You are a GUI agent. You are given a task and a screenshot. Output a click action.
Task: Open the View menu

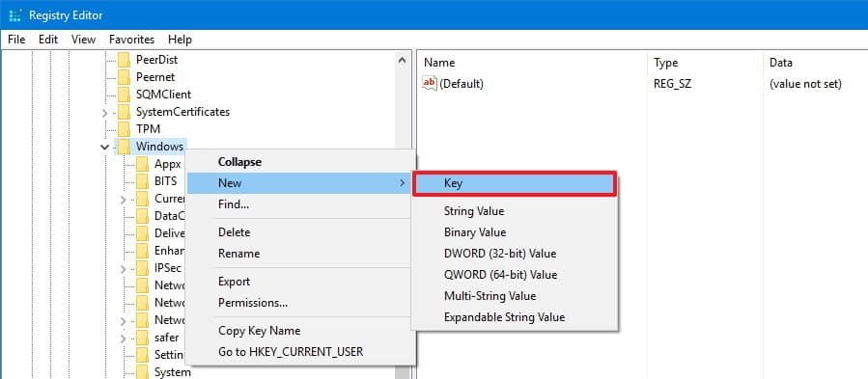click(84, 40)
